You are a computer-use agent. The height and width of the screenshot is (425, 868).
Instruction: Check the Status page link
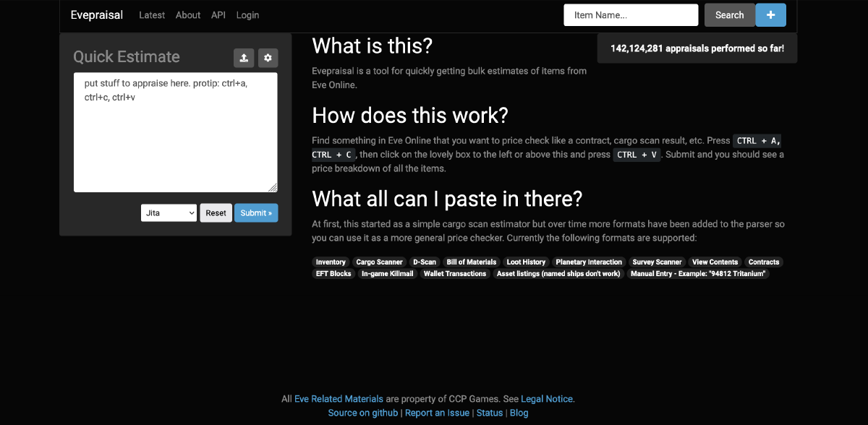[x=489, y=413]
